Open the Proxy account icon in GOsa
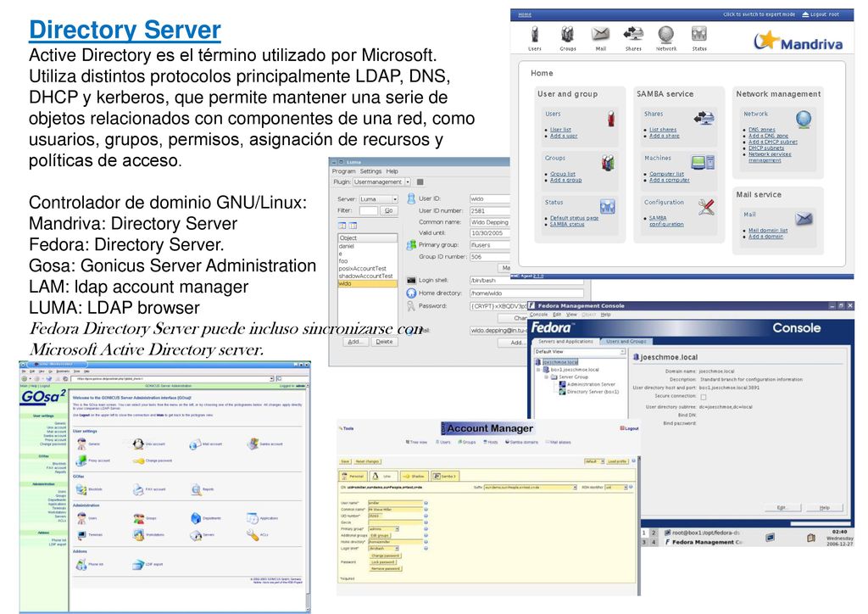Image resolution: width=868 pixels, height=614 pixels. coord(81,460)
